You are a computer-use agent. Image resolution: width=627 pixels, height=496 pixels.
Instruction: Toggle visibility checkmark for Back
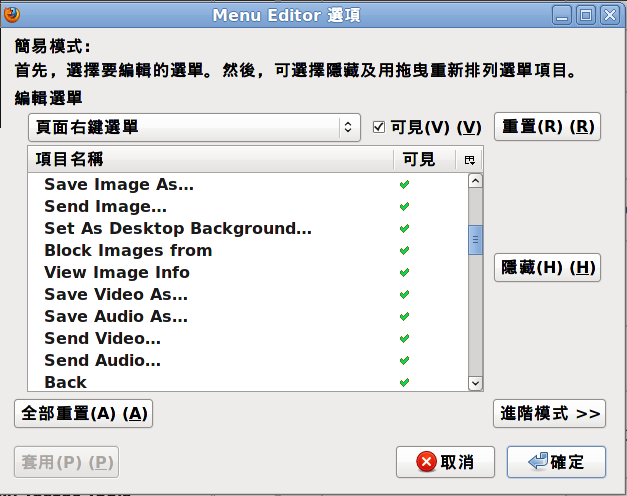click(x=404, y=382)
